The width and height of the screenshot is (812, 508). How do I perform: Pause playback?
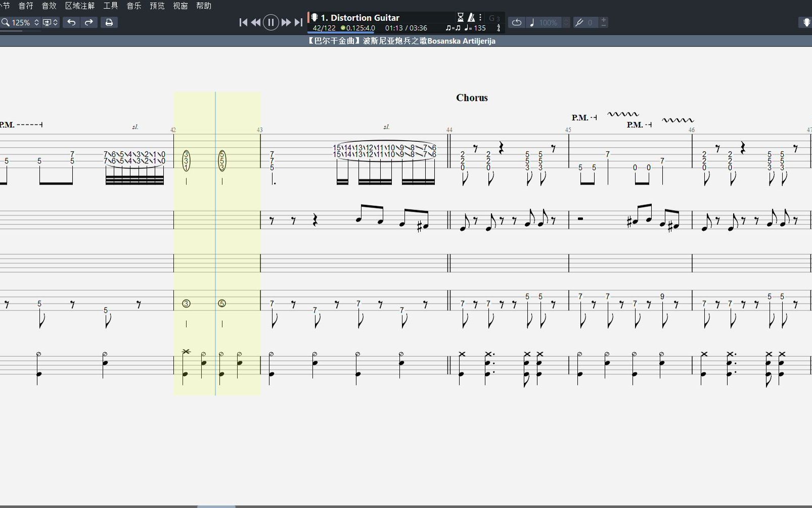(271, 22)
